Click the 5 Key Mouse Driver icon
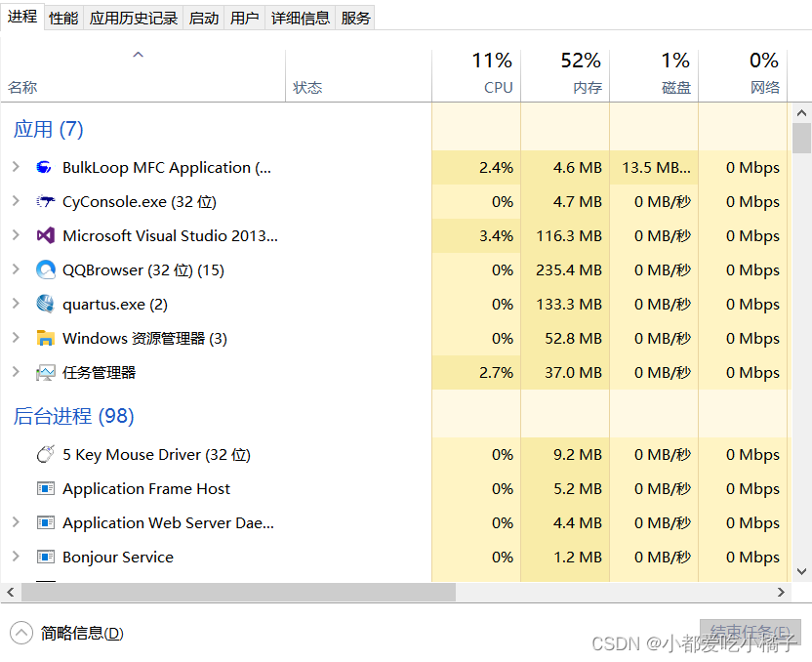The height and width of the screenshot is (662, 812). pyautogui.click(x=46, y=454)
